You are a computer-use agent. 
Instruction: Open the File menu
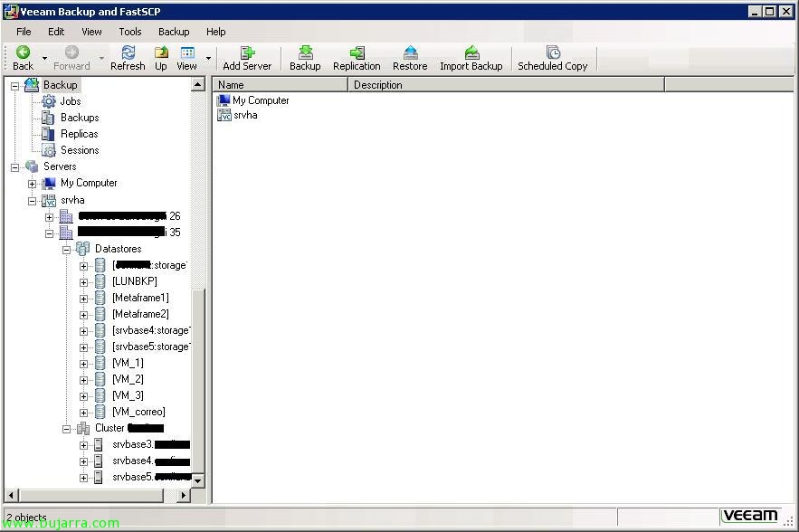(x=24, y=32)
